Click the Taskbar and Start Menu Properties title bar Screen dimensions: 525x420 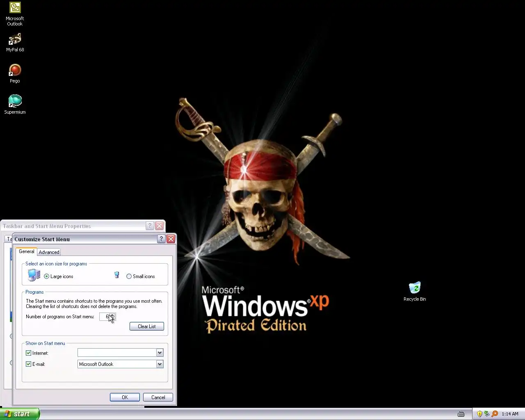[x=73, y=226]
